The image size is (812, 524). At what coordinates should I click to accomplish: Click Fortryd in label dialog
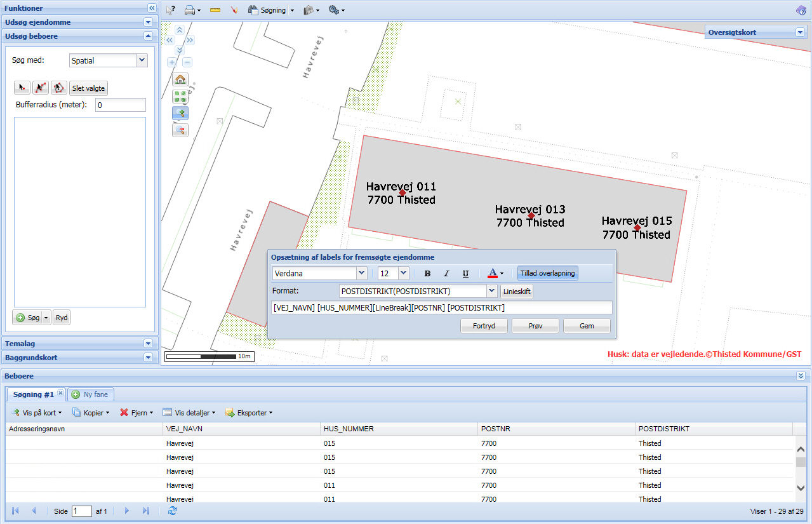tap(484, 326)
